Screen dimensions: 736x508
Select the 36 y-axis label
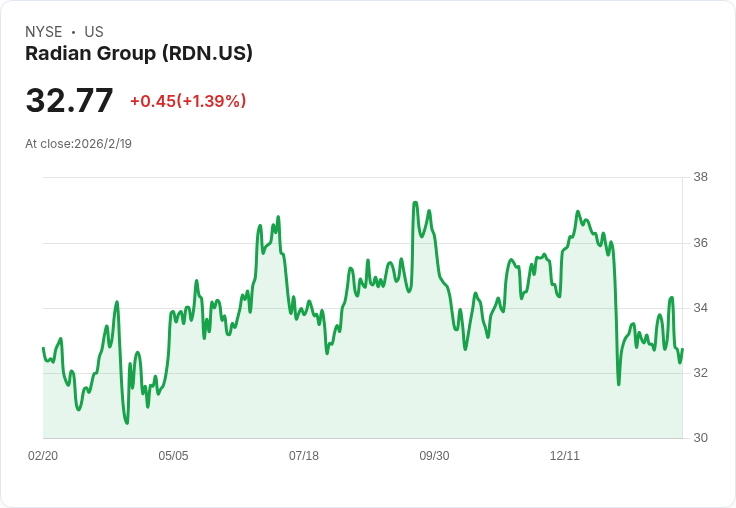click(700, 243)
